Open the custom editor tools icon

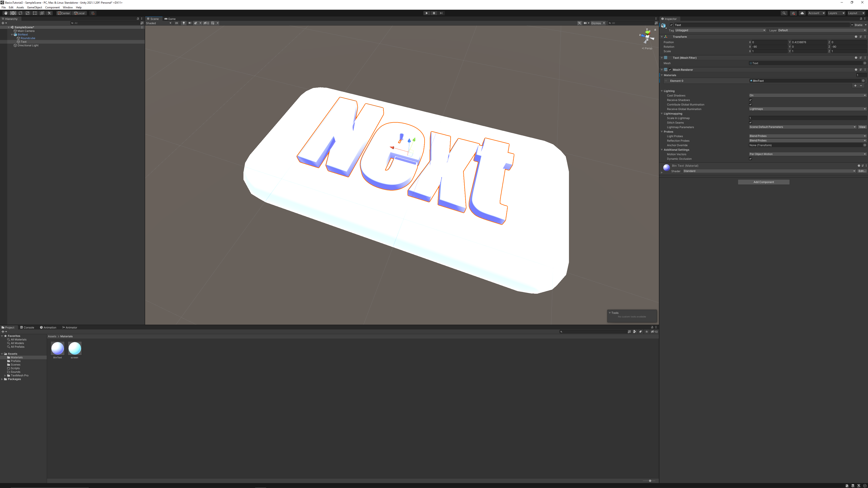tap(49, 13)
